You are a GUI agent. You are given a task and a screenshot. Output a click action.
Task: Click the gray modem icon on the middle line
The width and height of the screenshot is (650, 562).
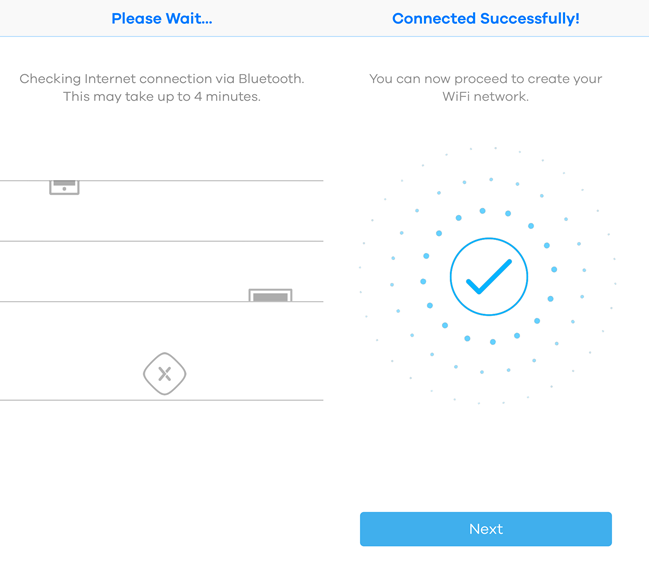270,295
